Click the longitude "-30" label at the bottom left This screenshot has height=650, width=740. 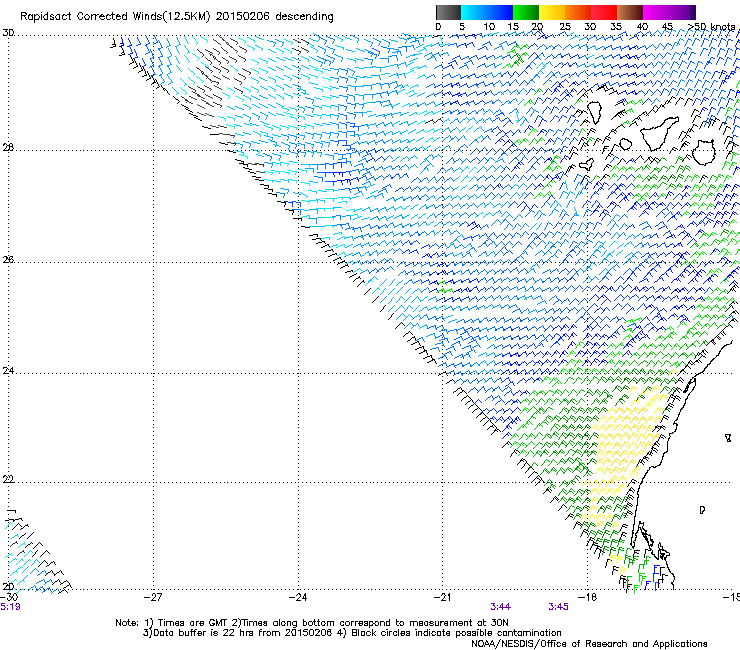pyautogui.click(x=9, y=597)
